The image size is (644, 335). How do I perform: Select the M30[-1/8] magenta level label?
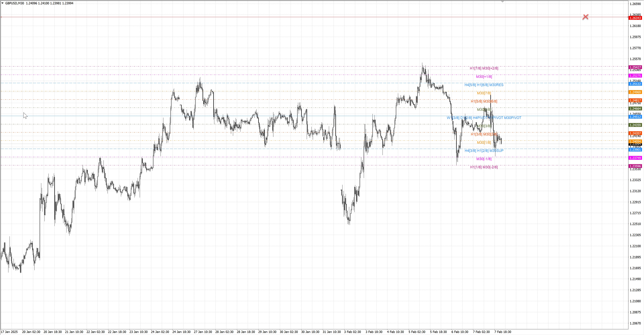click(x=484, y=159)
